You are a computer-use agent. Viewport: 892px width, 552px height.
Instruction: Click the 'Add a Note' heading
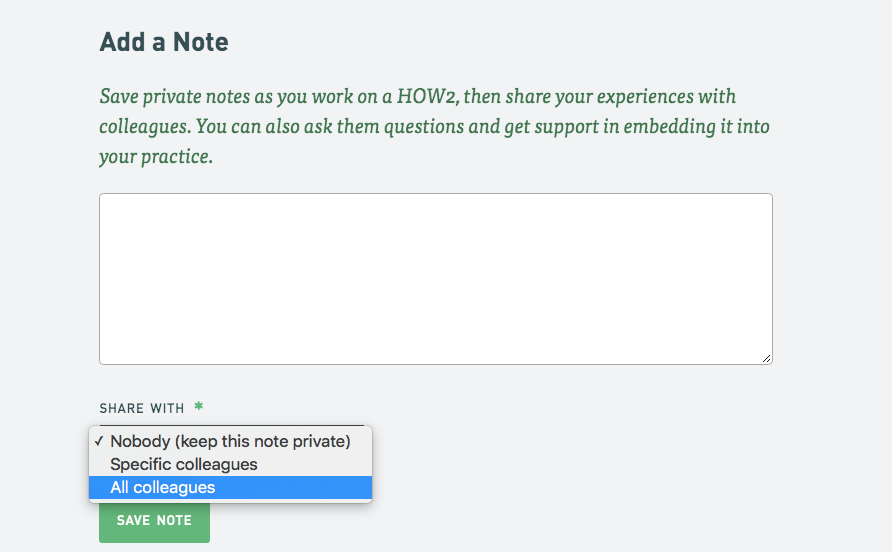point(164,42)
